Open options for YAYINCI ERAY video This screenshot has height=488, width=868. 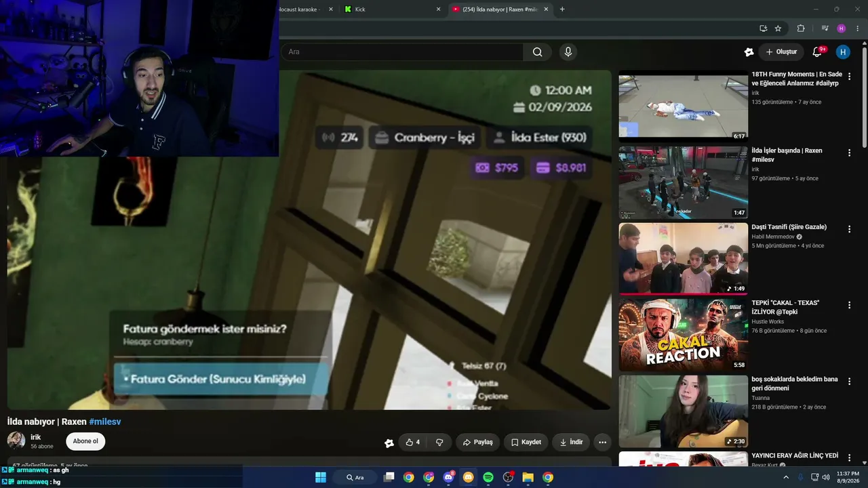(849, 458)
